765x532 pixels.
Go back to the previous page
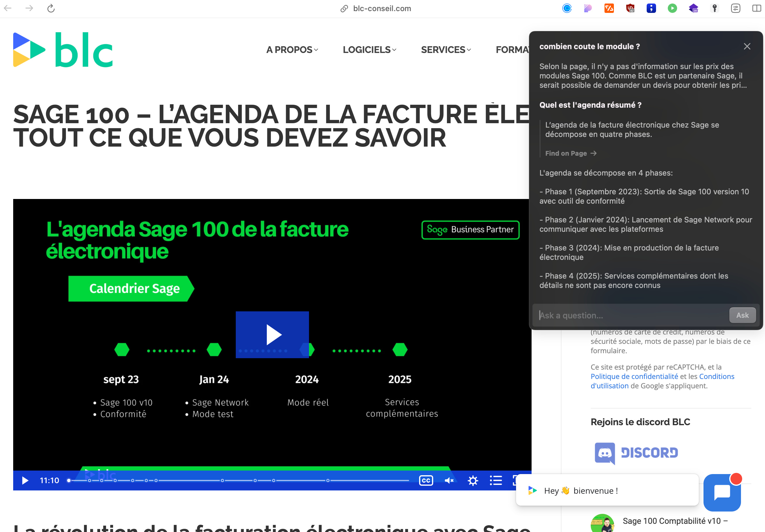(8, 8)
